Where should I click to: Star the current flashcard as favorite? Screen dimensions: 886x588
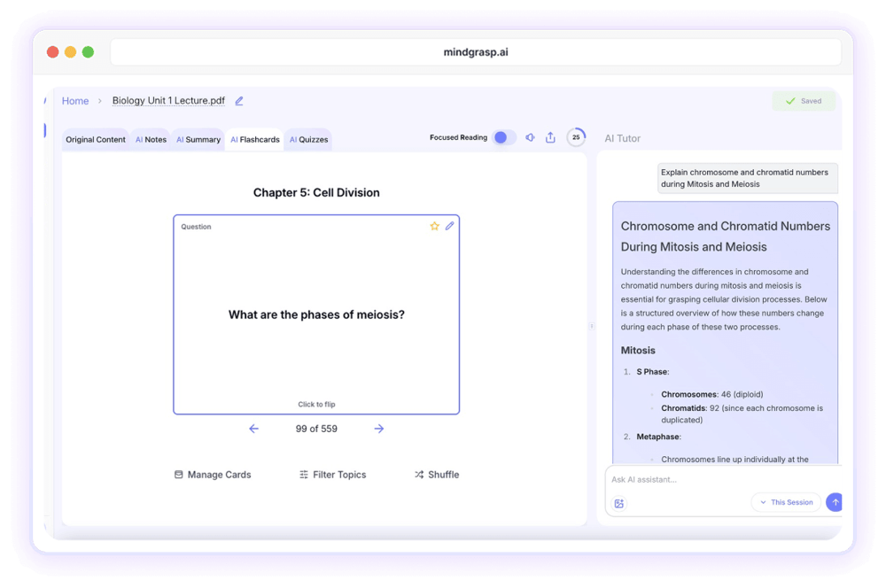coord(433,226)
